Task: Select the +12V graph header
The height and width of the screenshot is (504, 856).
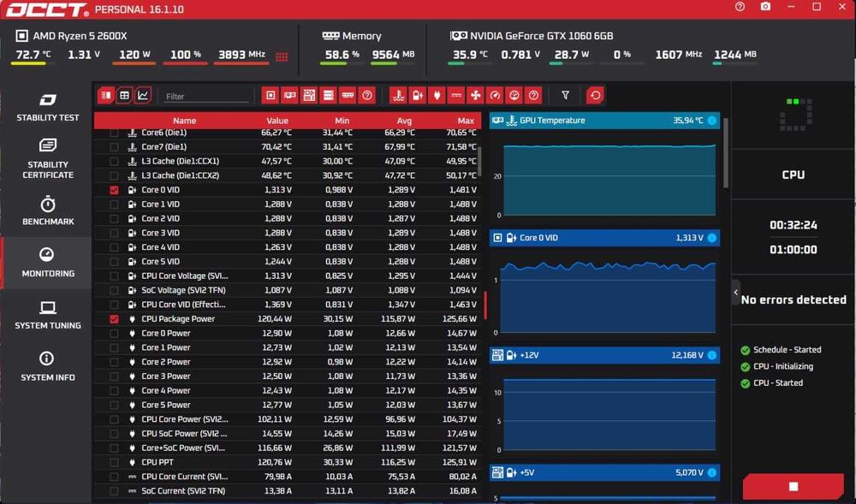Action: (604, 355)
